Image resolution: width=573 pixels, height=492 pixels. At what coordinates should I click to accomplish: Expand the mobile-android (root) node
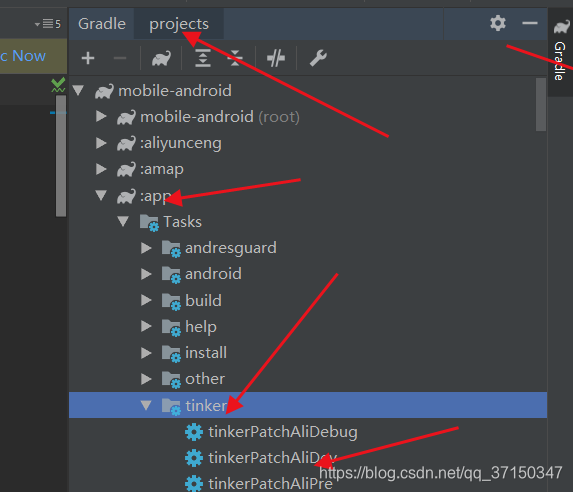tap(101, 116)
